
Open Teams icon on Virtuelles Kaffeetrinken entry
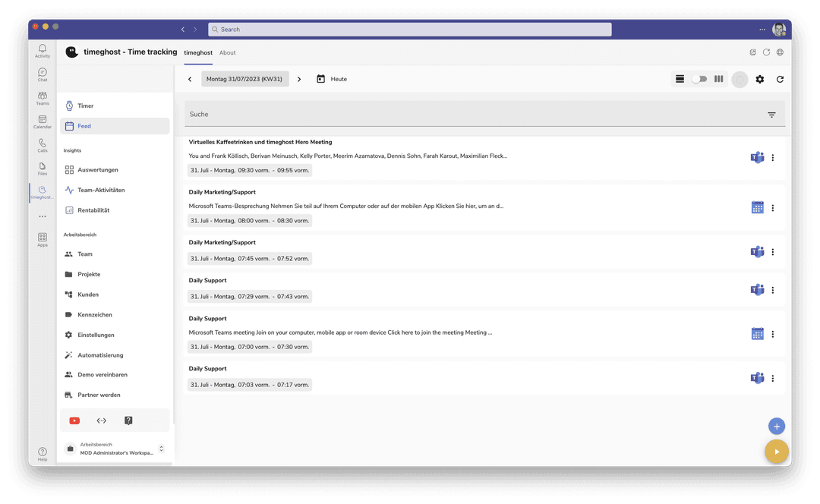[x=757, y=157]
